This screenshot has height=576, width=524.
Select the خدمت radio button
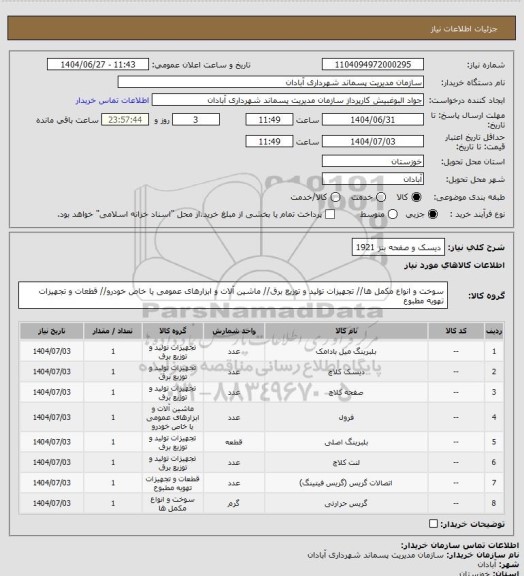pos(381,197)
